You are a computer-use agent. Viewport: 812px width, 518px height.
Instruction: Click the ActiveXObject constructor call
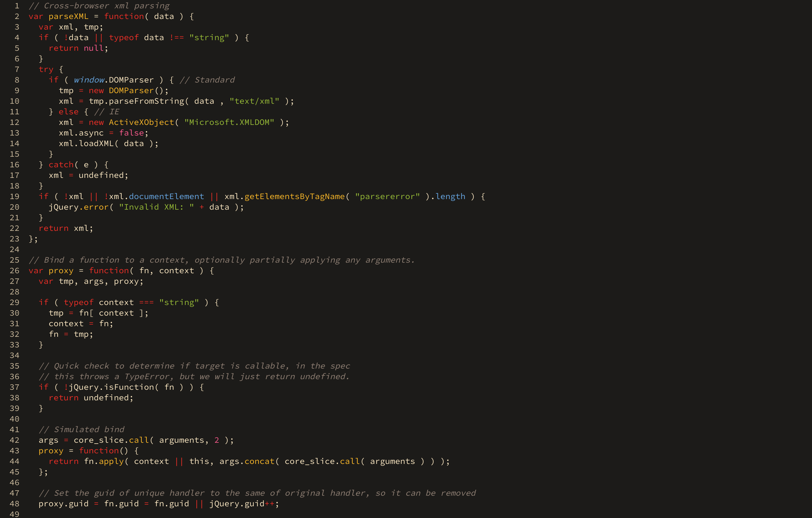tap(141, 122)
